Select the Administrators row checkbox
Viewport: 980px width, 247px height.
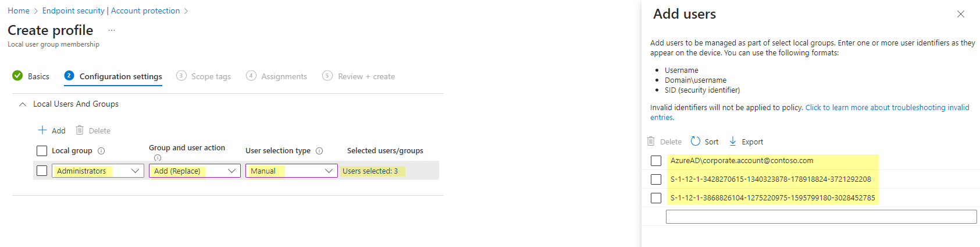[42, 171]
